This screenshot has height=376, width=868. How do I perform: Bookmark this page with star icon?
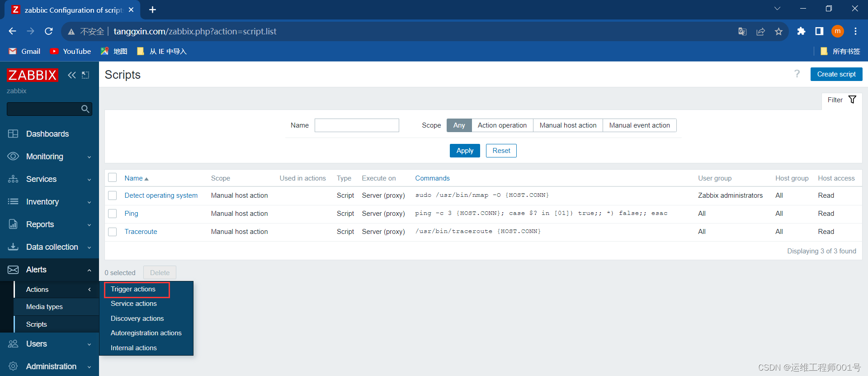[778, 31]
